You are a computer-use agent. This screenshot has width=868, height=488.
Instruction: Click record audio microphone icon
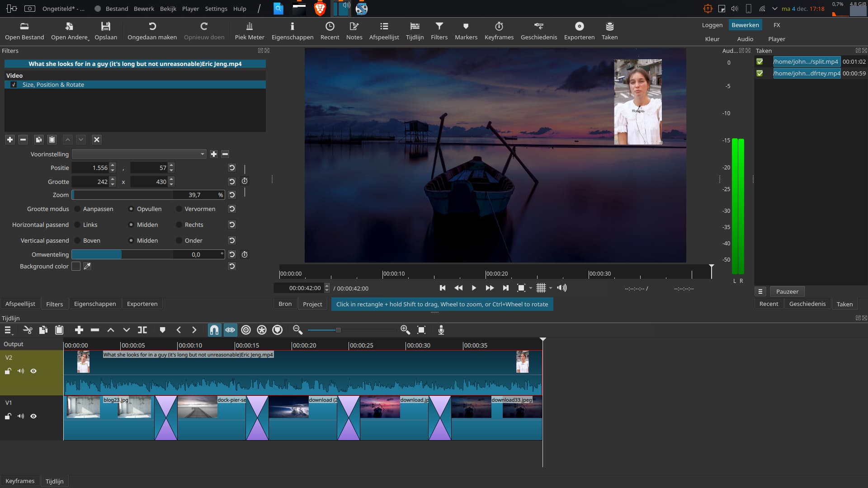click(x=441, y=330)
